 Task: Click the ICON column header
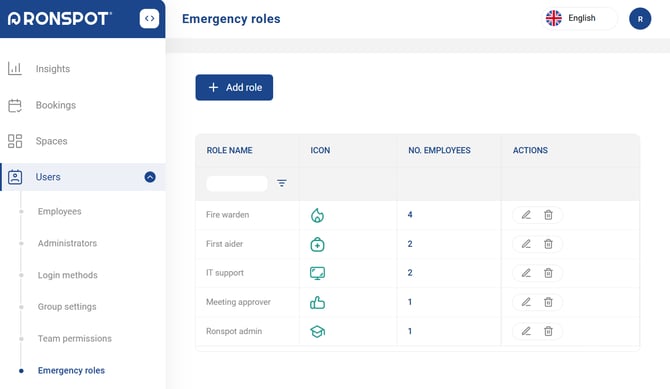(x=320, y=150)
